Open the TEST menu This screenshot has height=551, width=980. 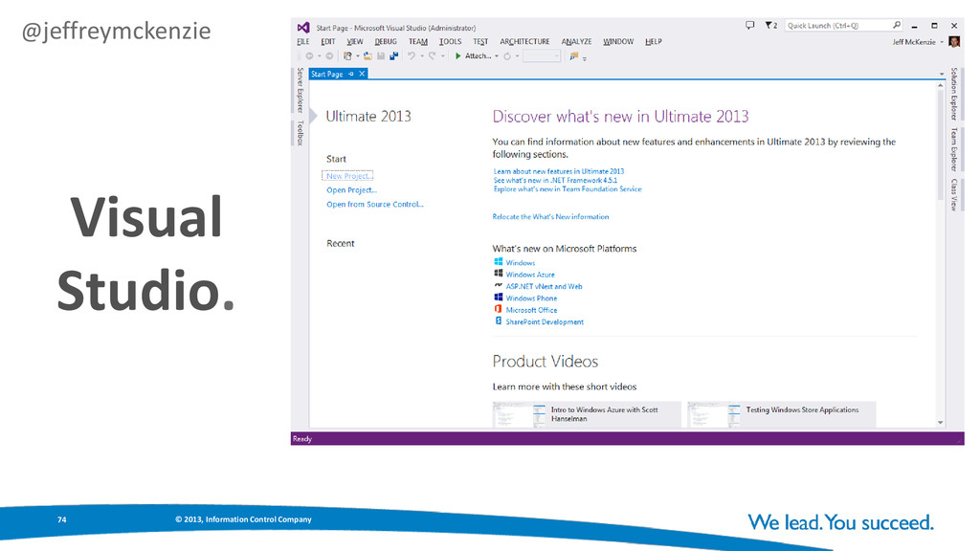click(x=480, y=42)
